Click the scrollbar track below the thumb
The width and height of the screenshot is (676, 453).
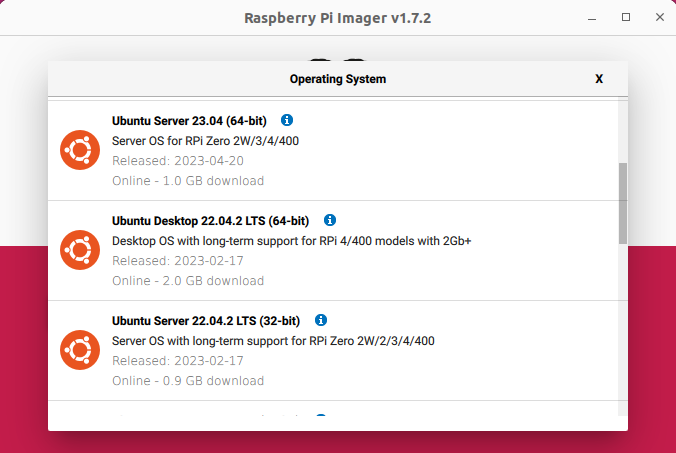tap(623, 330)
